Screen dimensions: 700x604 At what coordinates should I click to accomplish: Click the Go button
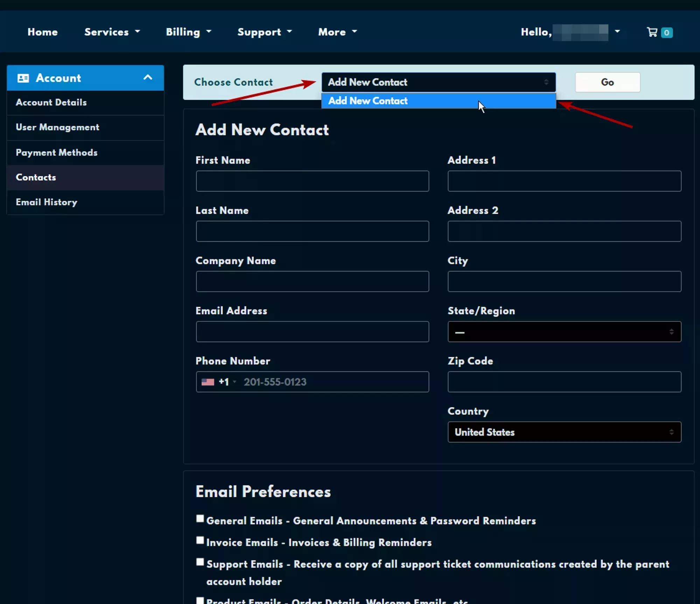607,82
